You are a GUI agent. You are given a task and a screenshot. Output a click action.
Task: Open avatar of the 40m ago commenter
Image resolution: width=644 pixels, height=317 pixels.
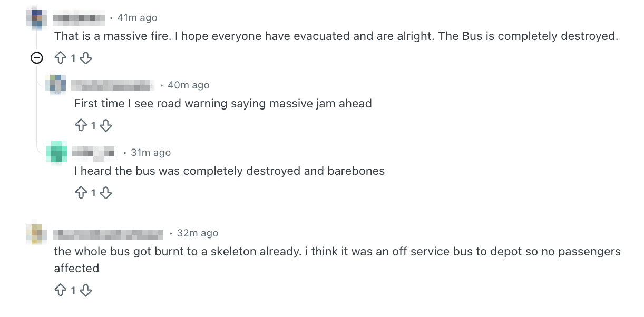[56, 85]
